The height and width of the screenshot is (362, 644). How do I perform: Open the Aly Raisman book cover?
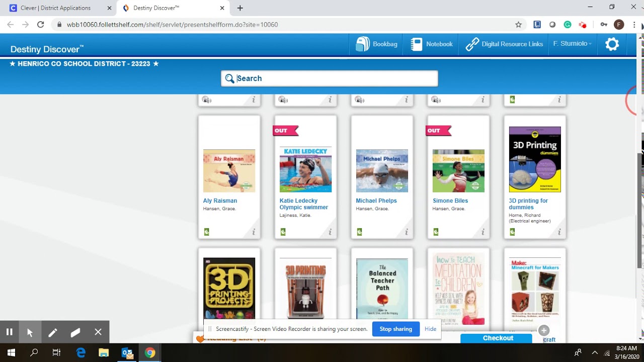point(229,171)
